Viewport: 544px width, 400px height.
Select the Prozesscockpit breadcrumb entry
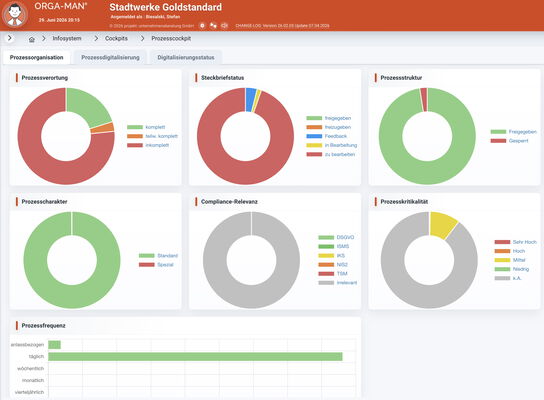tap(171, 39)
